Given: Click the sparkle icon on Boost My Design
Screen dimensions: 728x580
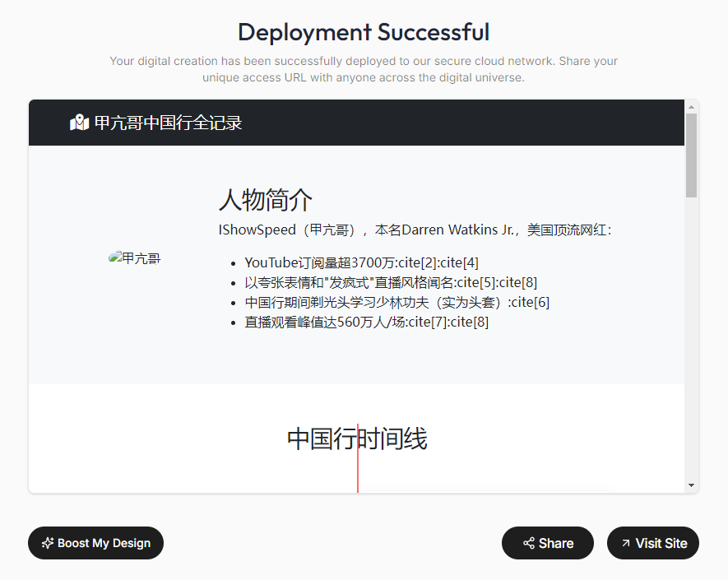Looking at the screenshot, I should pos(48,543).
